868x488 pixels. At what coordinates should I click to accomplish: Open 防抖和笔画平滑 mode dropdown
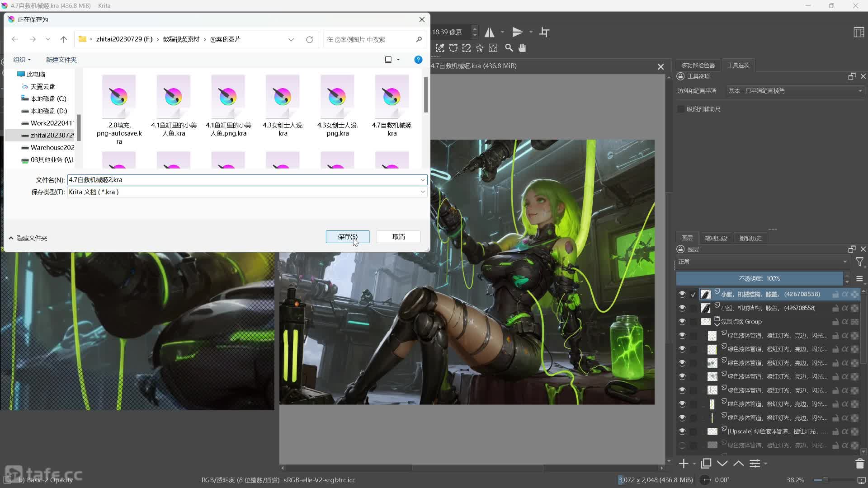796,91
